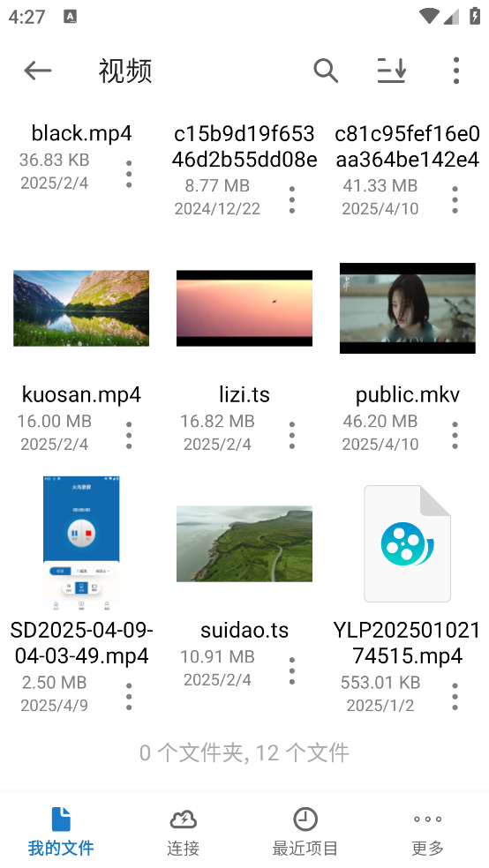Select file name c15b9d19f65346d2b55dd08e
This screenshot has height=868, width=489.
point(244,146)
